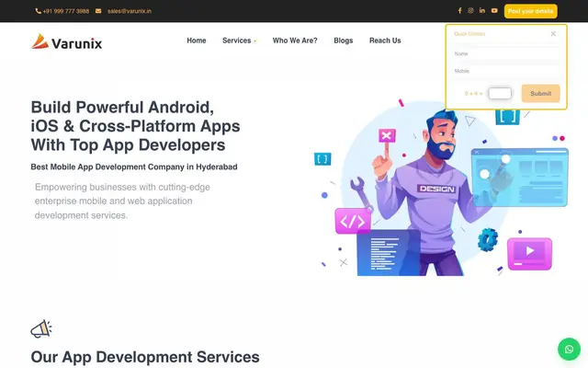Screen dimensions: 588x368
Task: Click 'Best Mobile App Development Company in Hyderabad'
Action: point(134,167)
